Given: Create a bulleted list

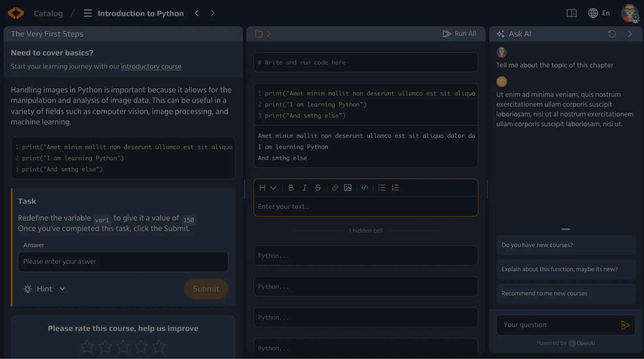Looking at the screenshot, I should click(382, 188).
